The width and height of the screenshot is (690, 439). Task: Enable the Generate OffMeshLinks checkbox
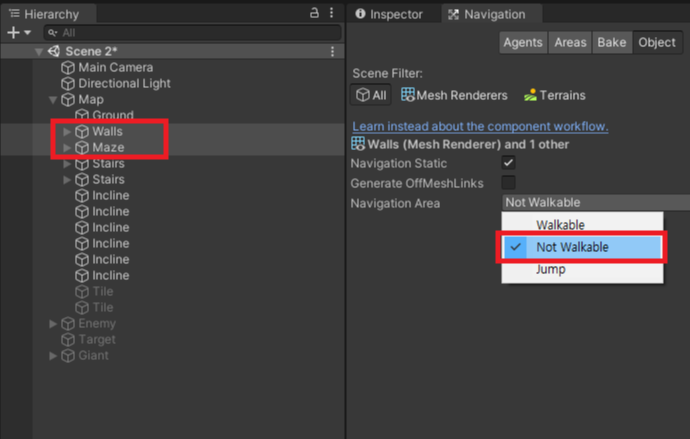tap(508, 183)
